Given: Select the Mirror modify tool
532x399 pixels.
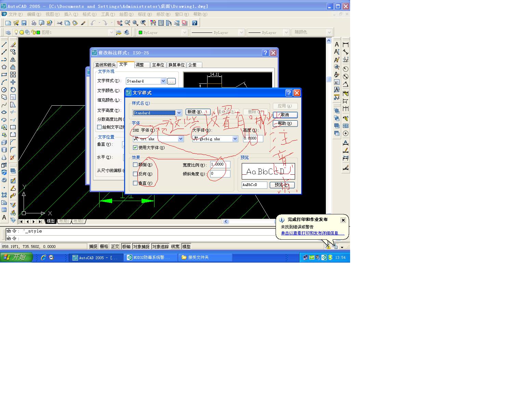Looking at the screenshot, I should tap(13, 59).
